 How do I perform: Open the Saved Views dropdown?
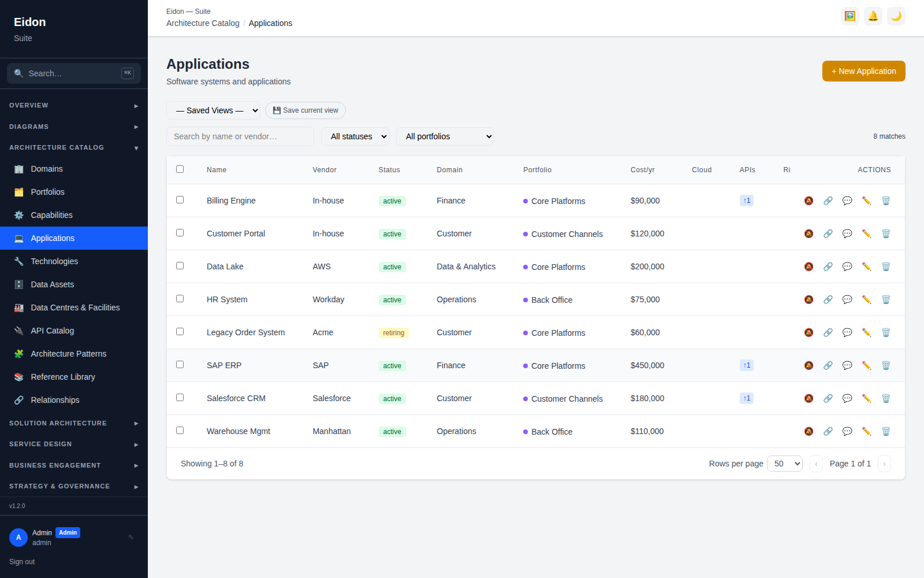tap(214, 110)
